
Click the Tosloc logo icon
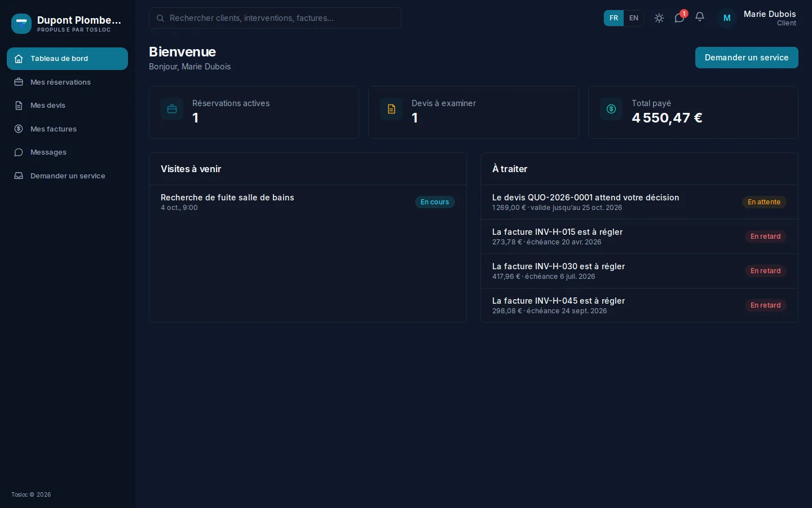(21, 24)
